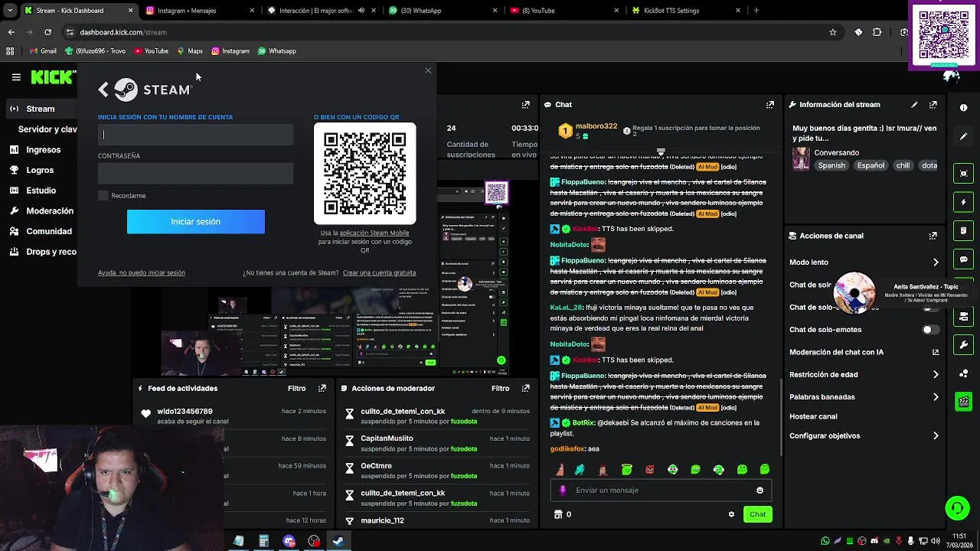Switch to KickBot TTS Settings tab
This screenshot has width=980, height=551.
tap(685, 11)
